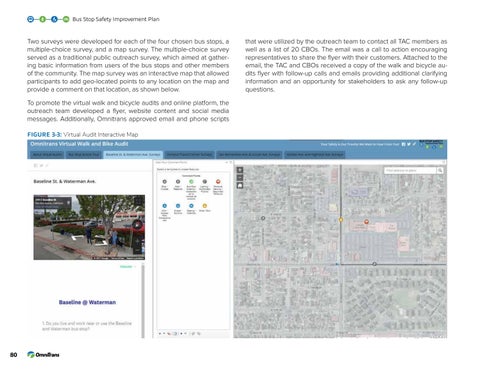Open the first tab in the audit header
Screen dimensions: 480x371
click(x=47, y=155)
